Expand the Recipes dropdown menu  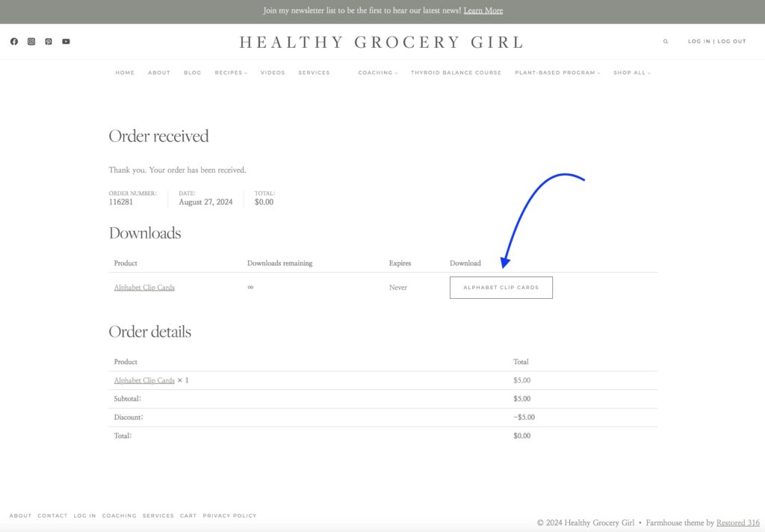(x=231, y=73)
